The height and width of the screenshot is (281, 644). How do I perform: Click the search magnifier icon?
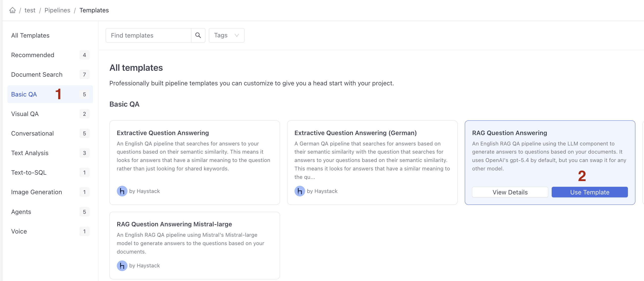coord(198,35)
